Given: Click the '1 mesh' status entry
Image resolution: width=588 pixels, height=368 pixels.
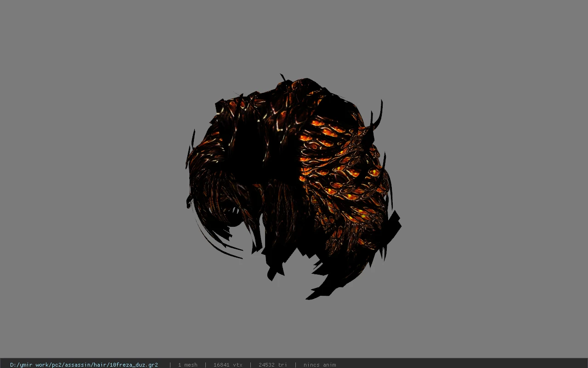Looking at the screenshot, I should (188, 365).
